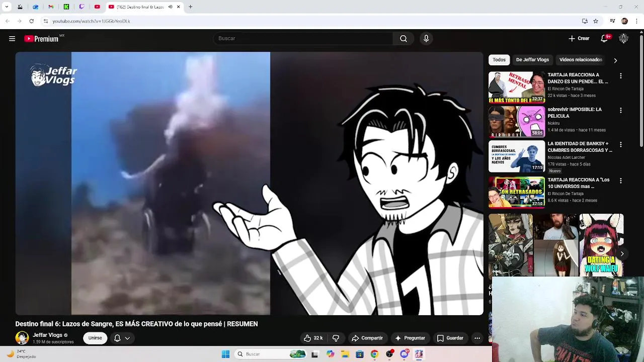Select the Videos relacionados filter chip
644x362 pixels.
[x=581, y=60]
